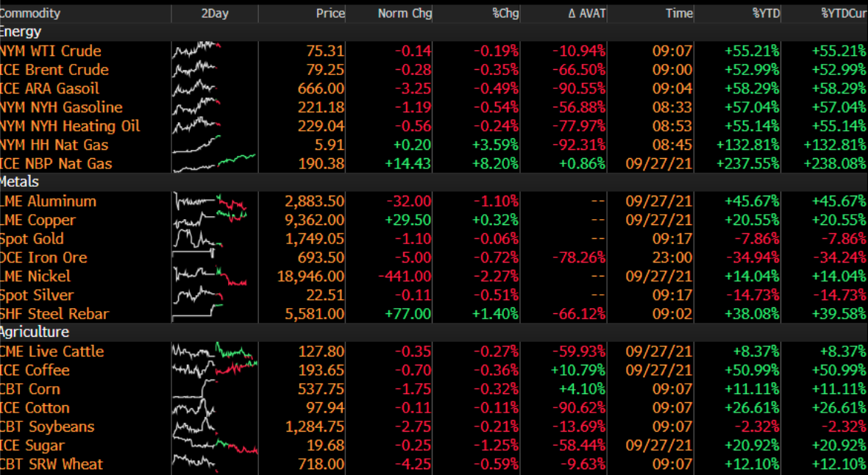Select NYM NYH Gasoline commodity
868x475 pixels.
point(61,107)
